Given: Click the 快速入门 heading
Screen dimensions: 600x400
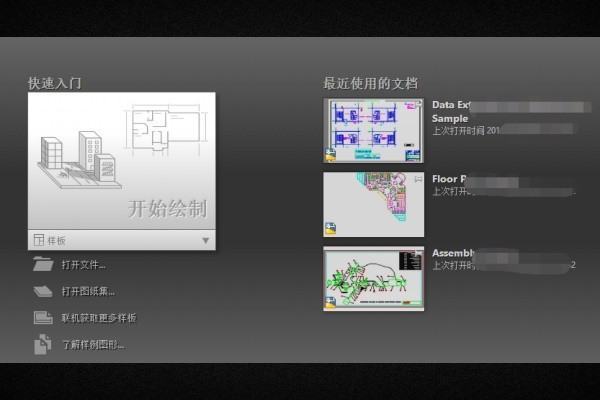Looking at the screenshot, I should pyautogui.click(x=55, y=83).
